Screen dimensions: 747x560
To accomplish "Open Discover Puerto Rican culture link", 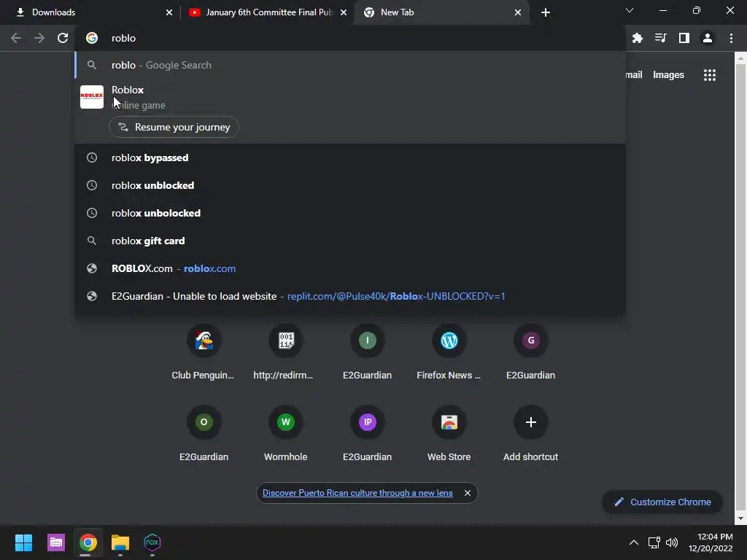I will click(x=357, y=493).
